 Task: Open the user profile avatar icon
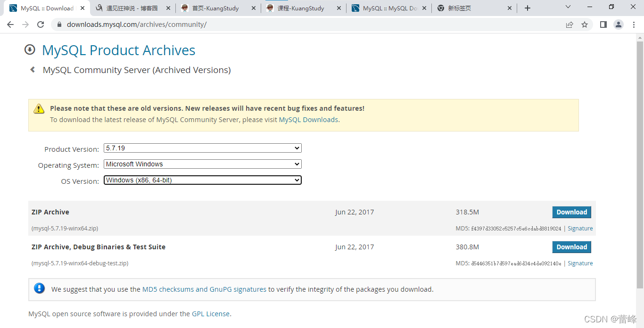619,25
